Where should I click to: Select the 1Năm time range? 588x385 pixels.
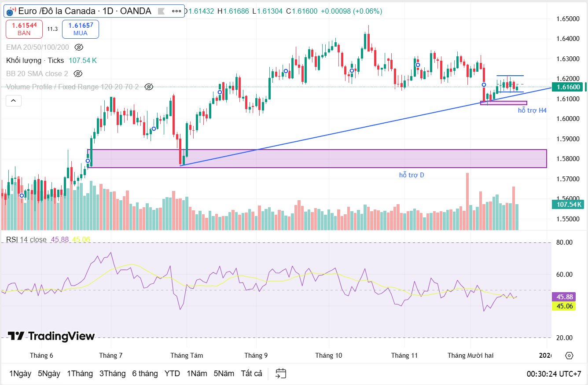pyautogui.click(x=197, y=373)
